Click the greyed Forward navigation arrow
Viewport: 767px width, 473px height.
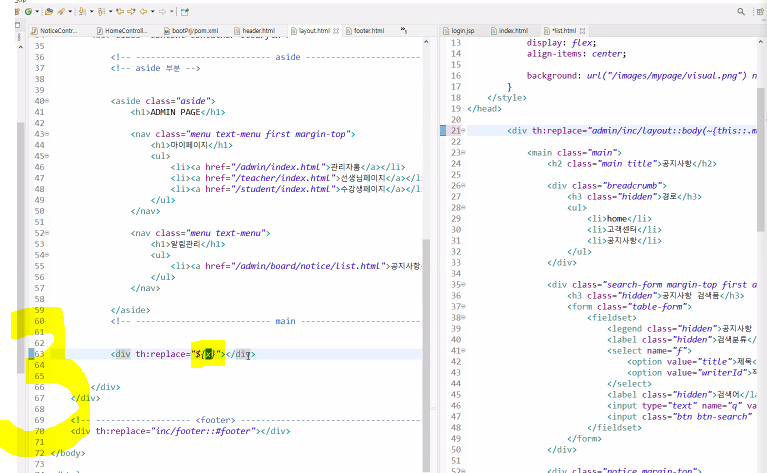pyautogui.click(x=162, y=11)
